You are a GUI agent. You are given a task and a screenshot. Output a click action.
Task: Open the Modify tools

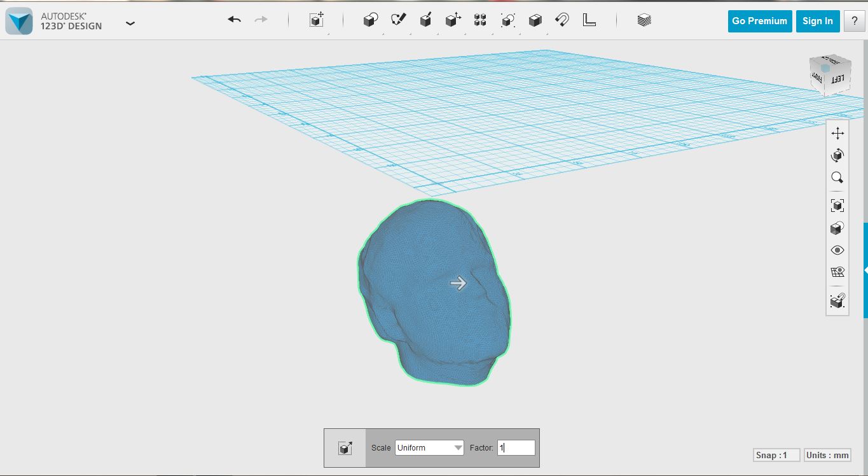(x=453, y=20)
